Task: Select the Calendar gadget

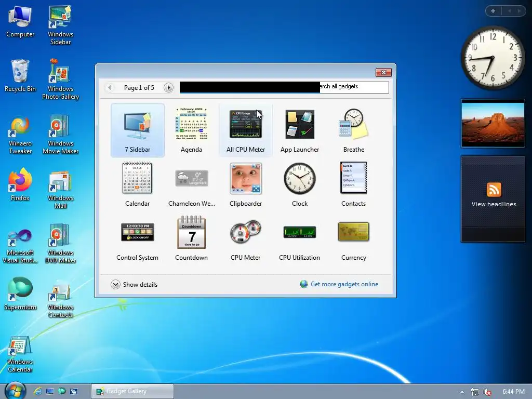Action: click(x=137, y=184)
